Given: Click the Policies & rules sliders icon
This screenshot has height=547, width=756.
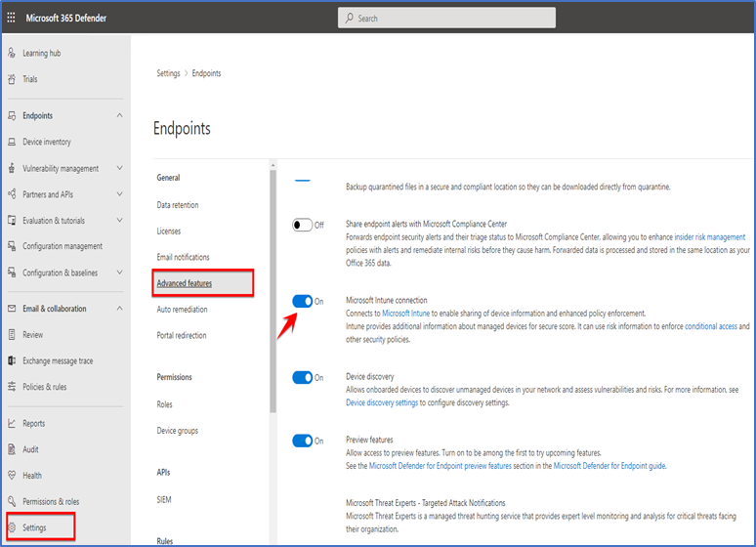Looking at the screenshot, I should 12,387.
